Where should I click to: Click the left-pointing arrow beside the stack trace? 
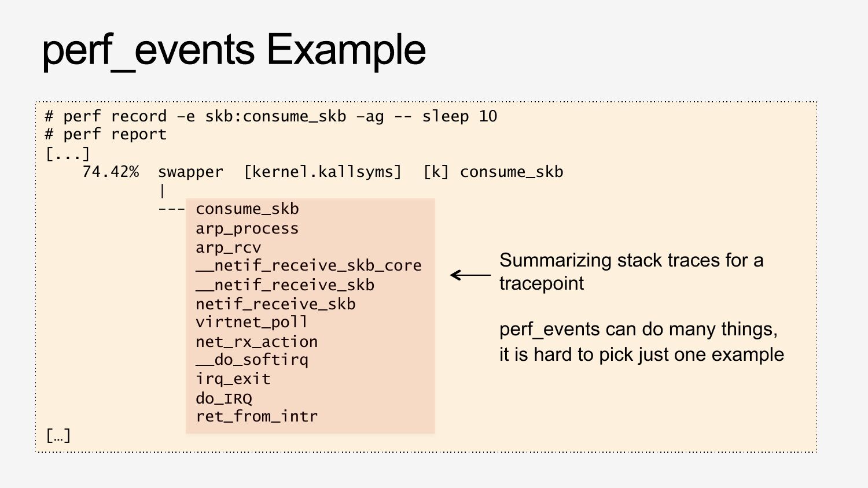(x=470, y=275)
